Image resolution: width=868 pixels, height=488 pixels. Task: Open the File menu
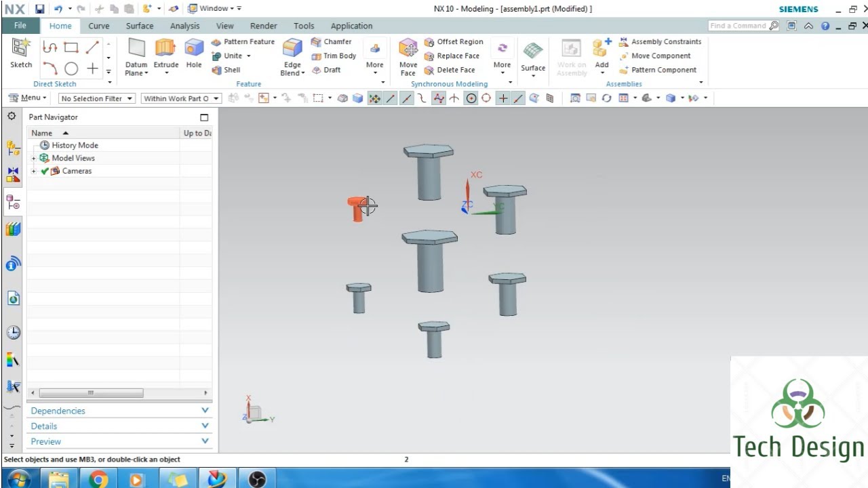[x=20, y=26]
